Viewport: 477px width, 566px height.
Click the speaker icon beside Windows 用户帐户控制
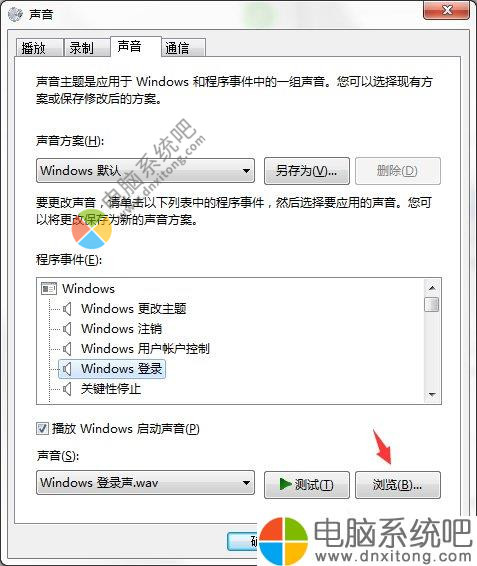coord(67,349)
